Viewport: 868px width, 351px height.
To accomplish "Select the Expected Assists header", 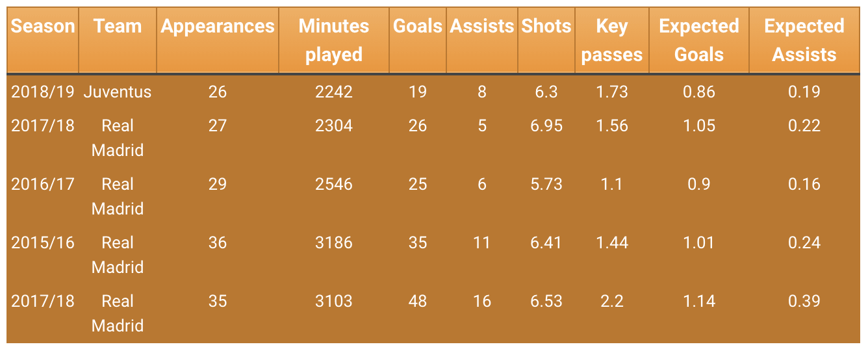I will pos(804,40).
